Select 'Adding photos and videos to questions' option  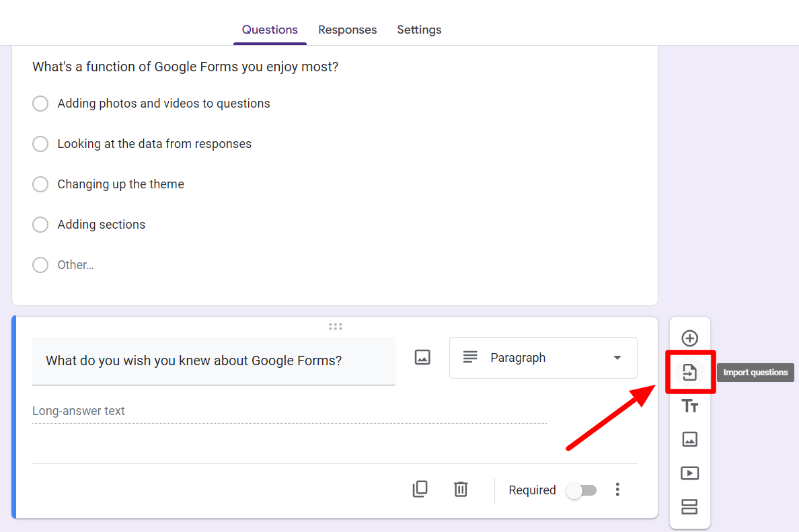tap(40, 104)
